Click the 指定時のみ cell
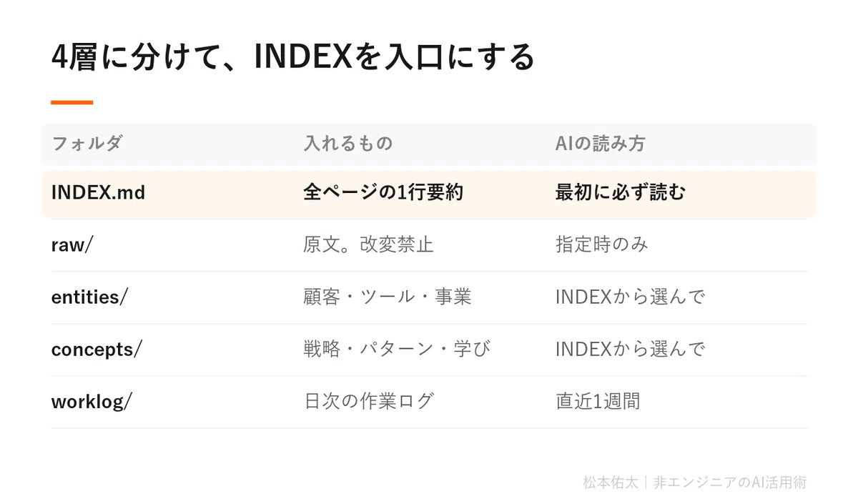Image resolution: width=858 pixels, height=504 pixels. pyautogui.click(x=601, y=244)
